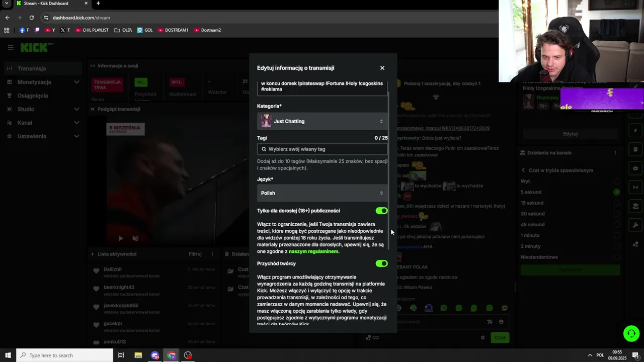Click the wrench icon in right rail
This screenshot has width=644, height=362.
tap(635, 225)
